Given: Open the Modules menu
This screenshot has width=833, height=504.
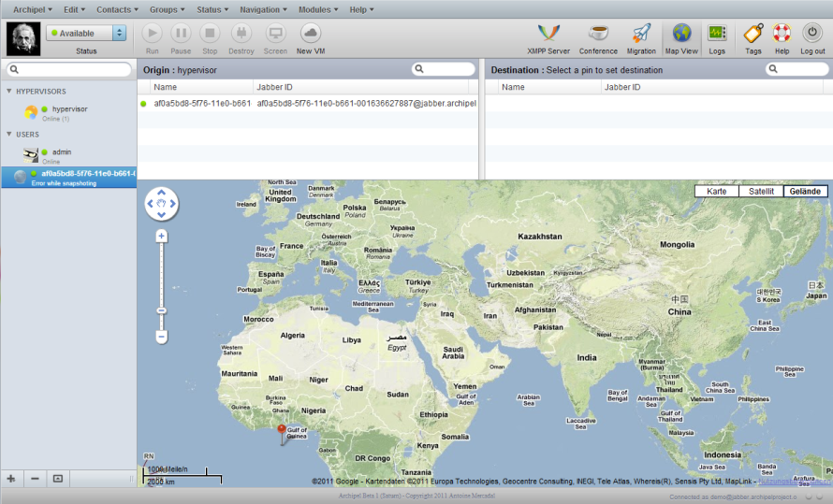Looking at the screenshot, I should pos(318,9).
